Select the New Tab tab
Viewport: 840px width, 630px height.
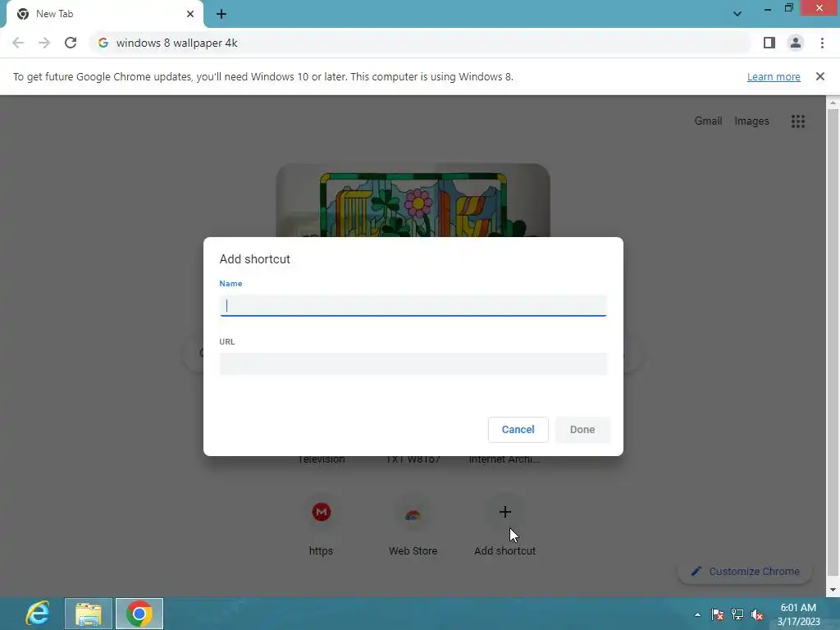[x=104, y=14]
